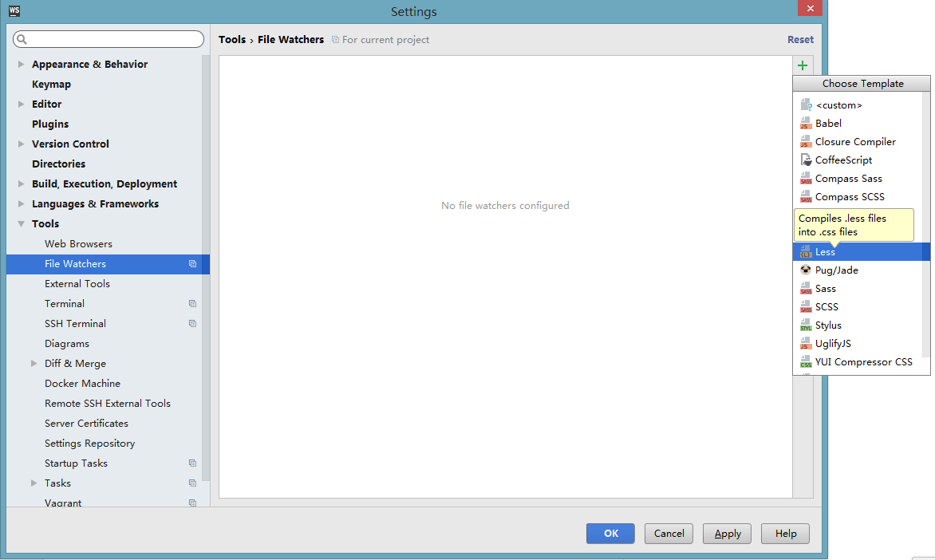Click project-level icon beside Vagrant row
This screenshot has width=935, height=560.
click(192, 503)
